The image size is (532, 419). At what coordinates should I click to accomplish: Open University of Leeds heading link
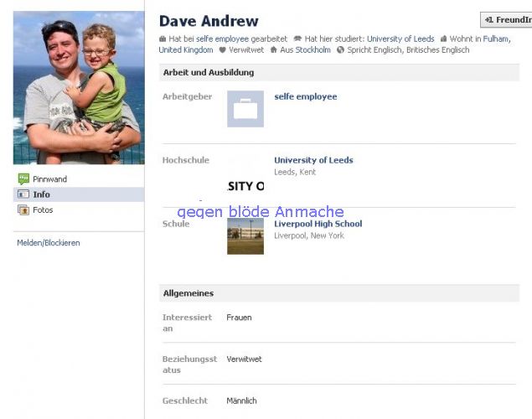(x=313, y=160)
